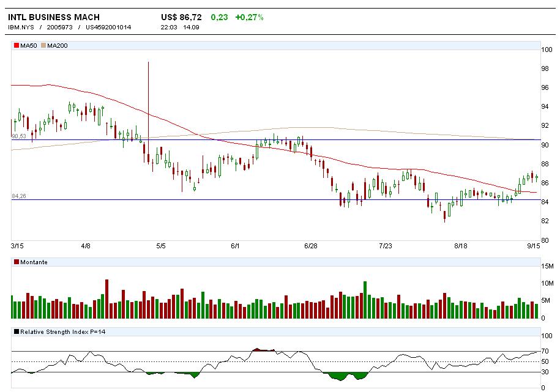Click the 96 price axis label
The height and width of the screenshot is (392, 560).
545,87
